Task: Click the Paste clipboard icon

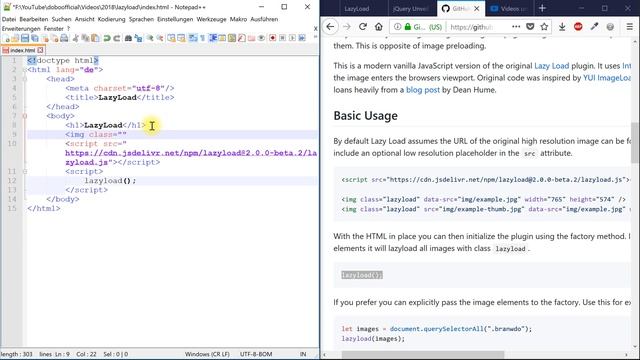Action: [95, 38]
